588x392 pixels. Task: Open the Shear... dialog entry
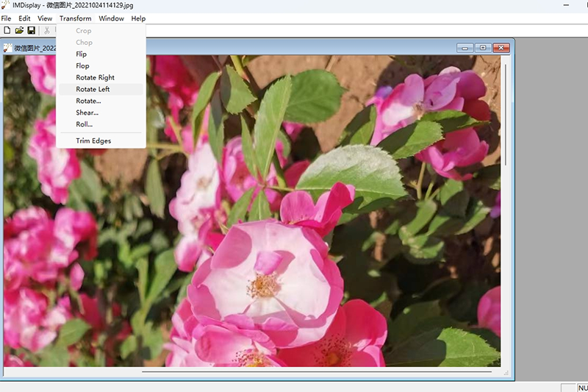coord(87,113)
